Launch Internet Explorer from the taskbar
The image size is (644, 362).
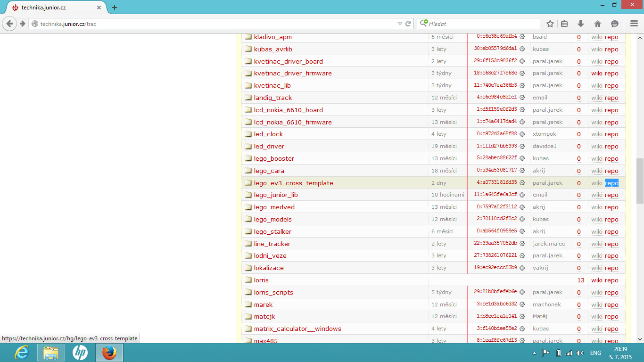(22, 353)
